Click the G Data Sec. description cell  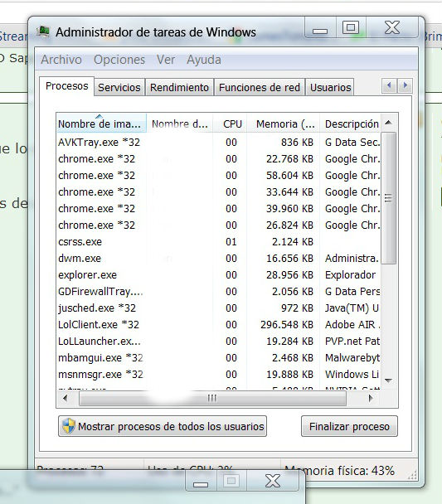(352, 142)
